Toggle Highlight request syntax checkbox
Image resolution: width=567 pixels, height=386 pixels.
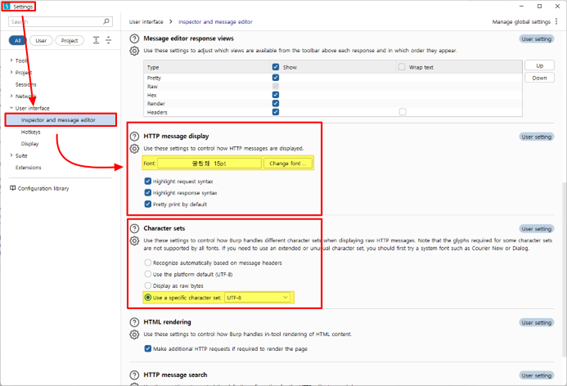pyautogui.click(x=148, y=181)
